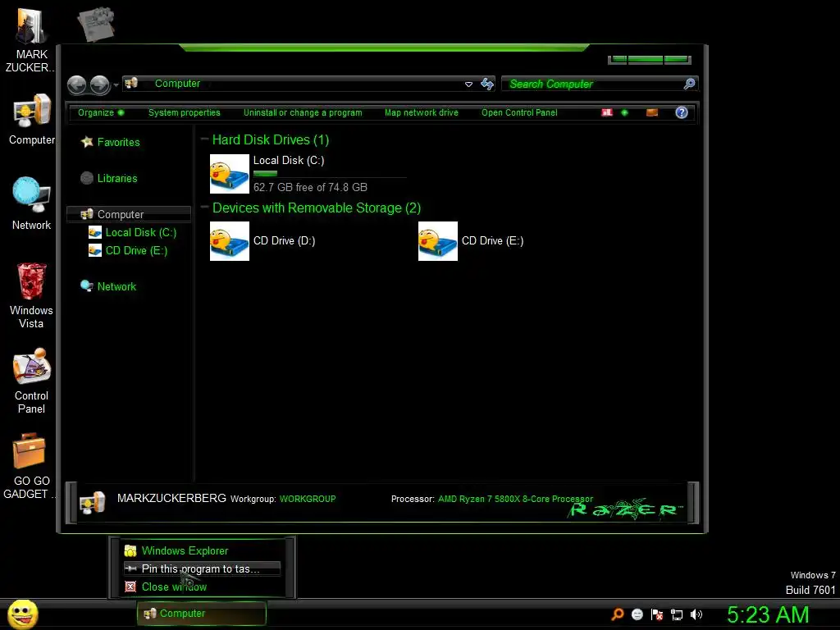Select the Local Disk (C:) drive icon

[230, 174]
